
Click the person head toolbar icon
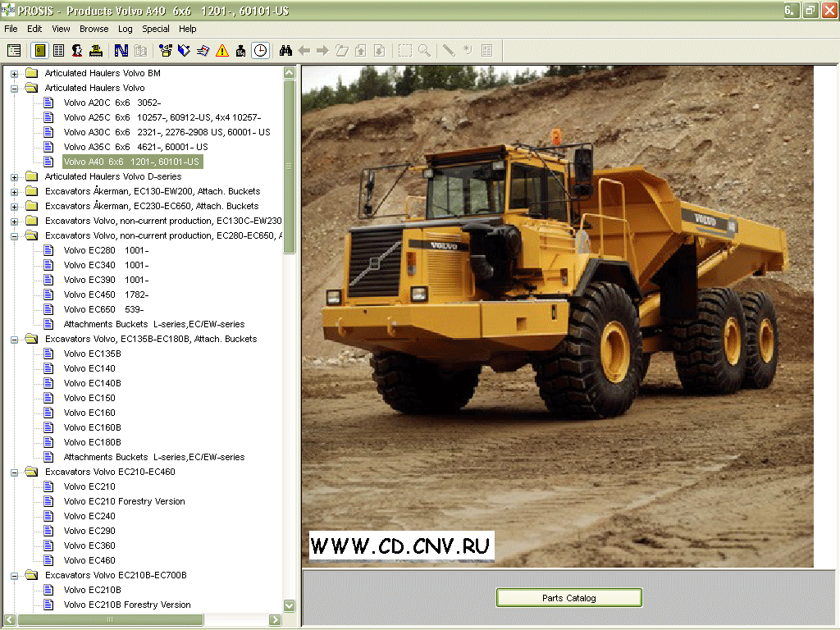77,50
